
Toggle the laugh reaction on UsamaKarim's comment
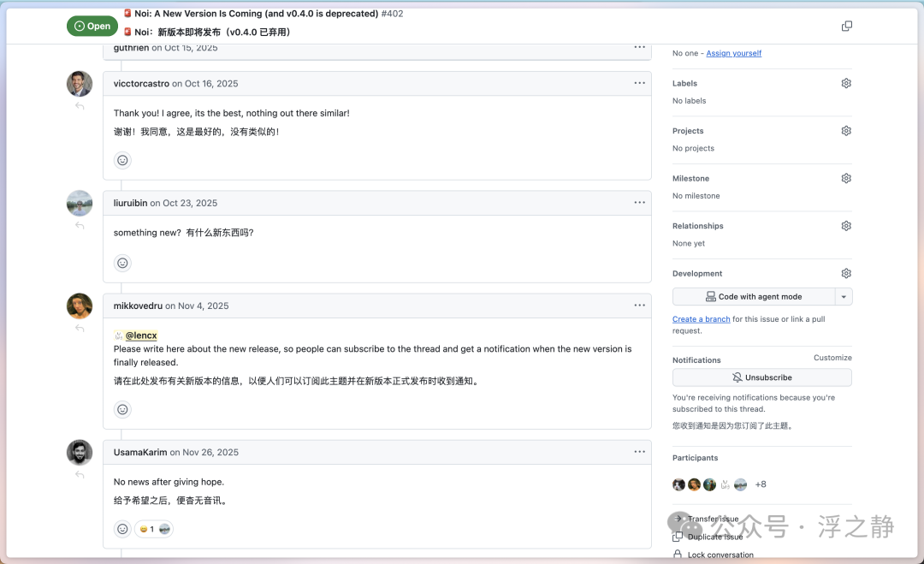coord(154,529)
